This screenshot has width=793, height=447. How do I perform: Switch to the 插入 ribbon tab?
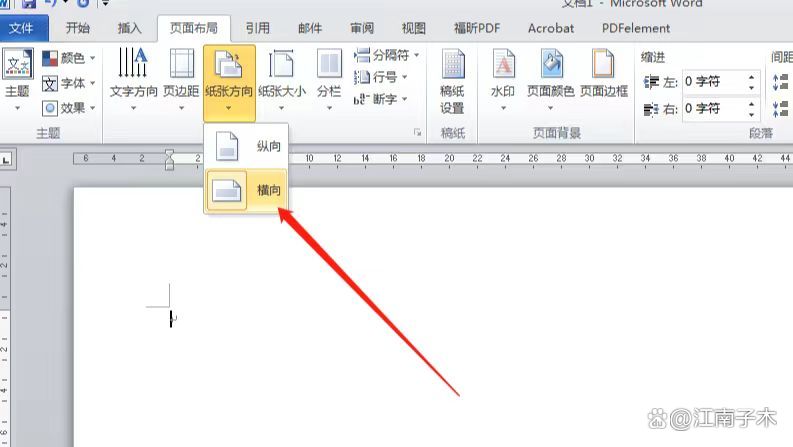click(x=129, y=28)
